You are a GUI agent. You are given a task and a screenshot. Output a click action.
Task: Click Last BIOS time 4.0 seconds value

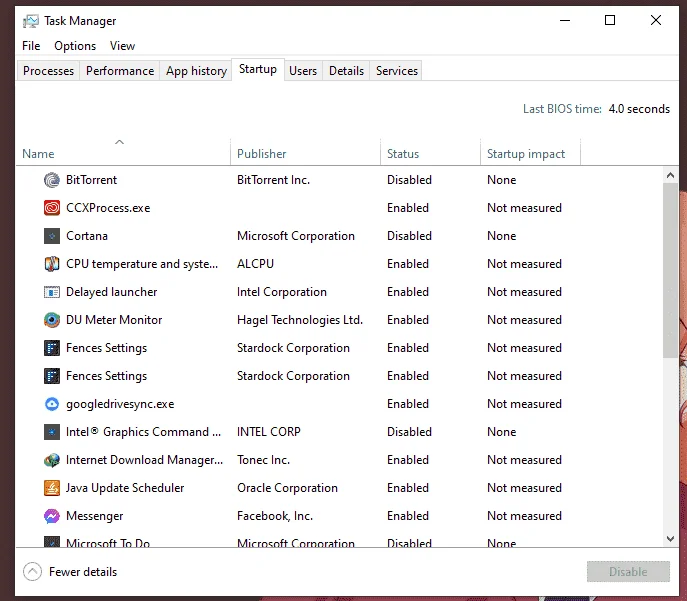(639, 109)
